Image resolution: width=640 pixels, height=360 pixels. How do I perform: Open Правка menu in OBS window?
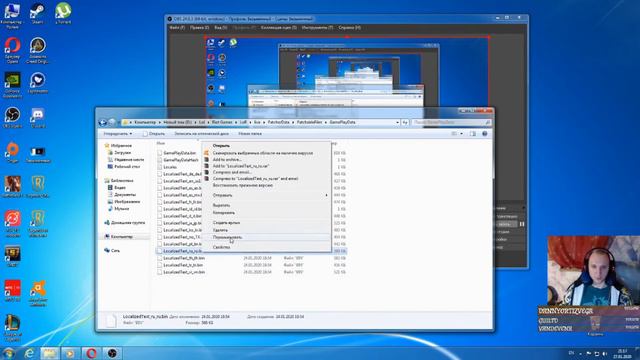coord(199,28)
